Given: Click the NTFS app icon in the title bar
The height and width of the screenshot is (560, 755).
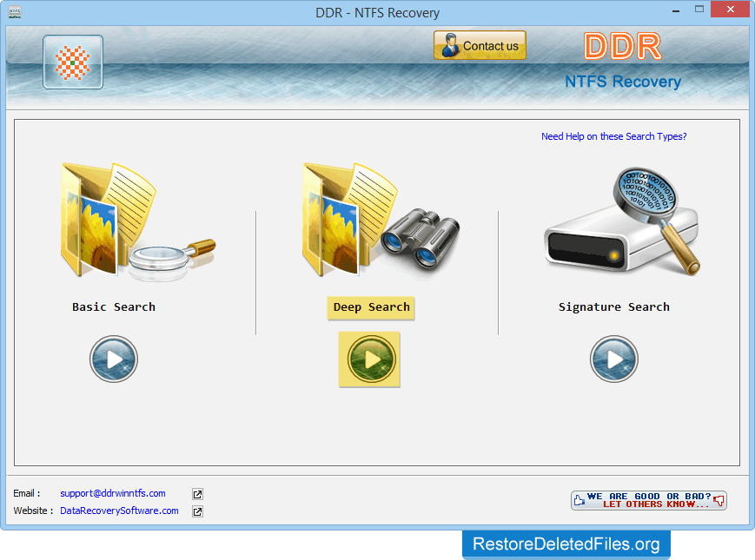Looking at the screenshot, I should 15,12.
